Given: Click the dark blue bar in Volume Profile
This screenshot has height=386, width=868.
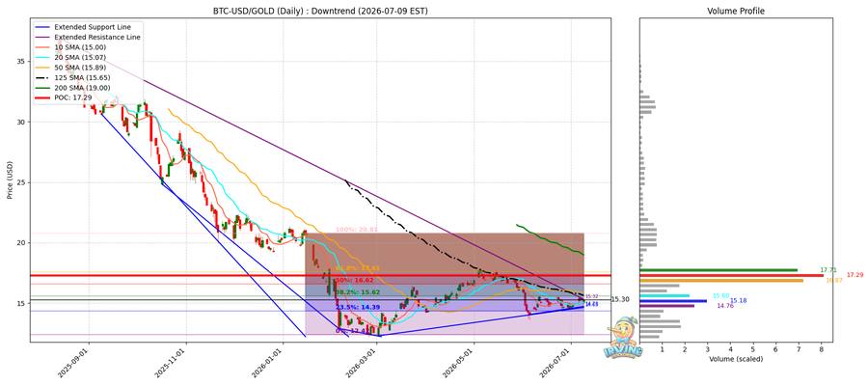Looking at the screenshot, I should pos(673,301).
